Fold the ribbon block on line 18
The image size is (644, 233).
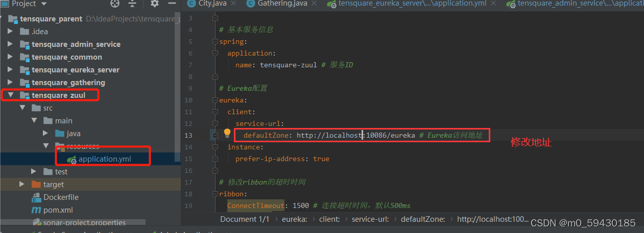[x=216, y=194]
